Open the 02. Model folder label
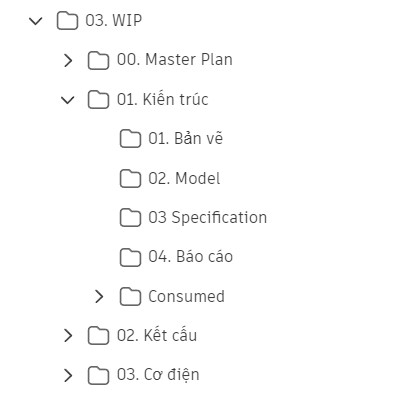This screenshot has width=410, height=394. pos(184,178)
